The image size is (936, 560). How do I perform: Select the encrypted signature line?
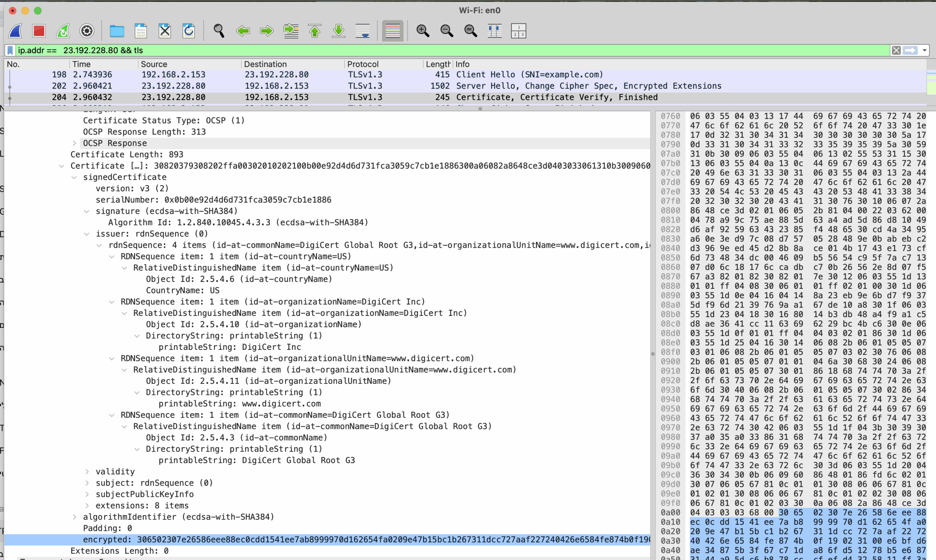(x=328, y=540)
